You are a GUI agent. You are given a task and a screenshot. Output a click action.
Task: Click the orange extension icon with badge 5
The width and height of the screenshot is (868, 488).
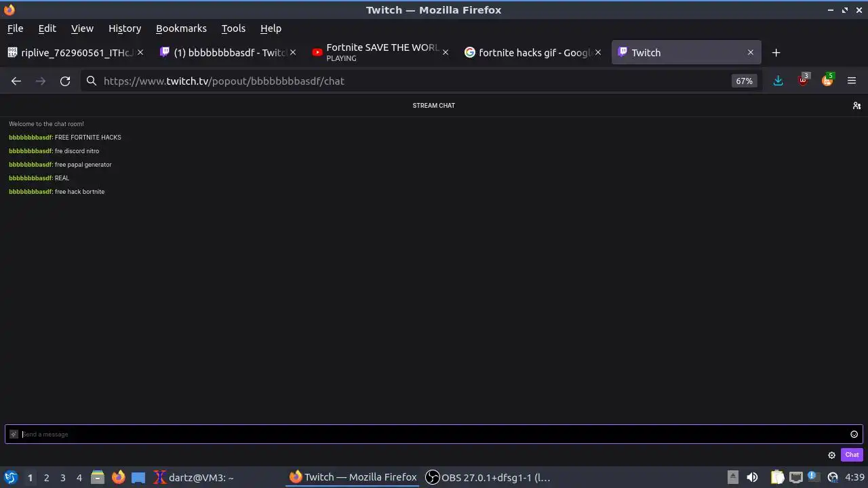pyautogui.click(x=827, y=80)
